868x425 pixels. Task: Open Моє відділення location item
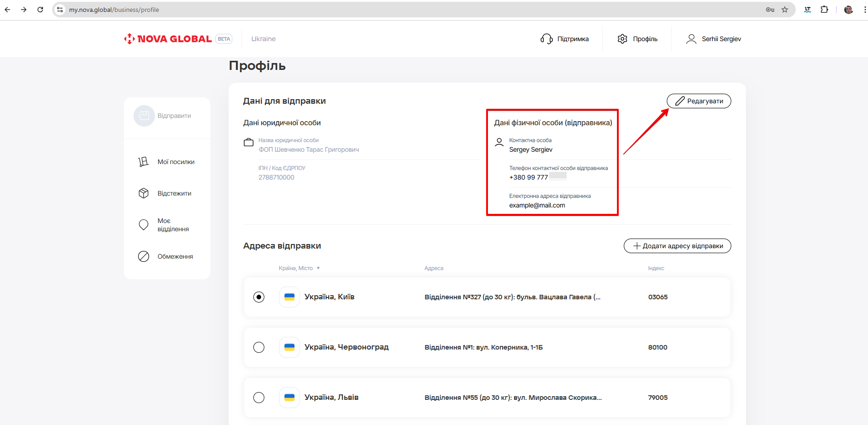point(173,225)
